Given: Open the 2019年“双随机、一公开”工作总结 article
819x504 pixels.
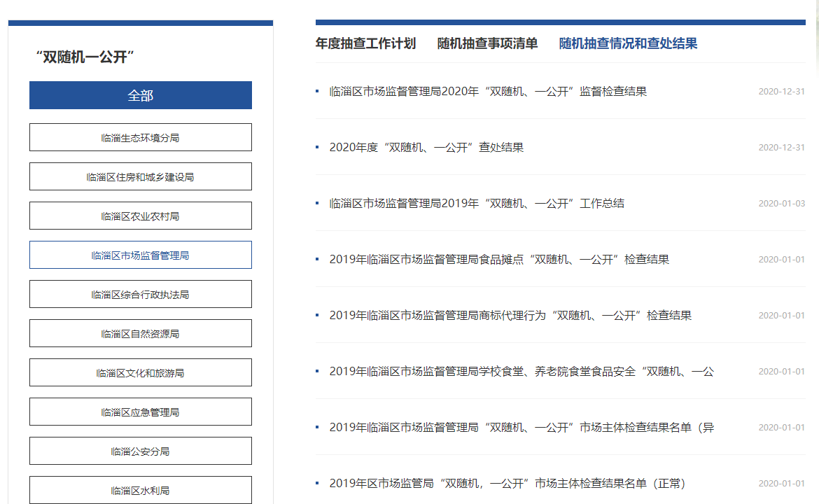Looking at the screenshot, I should 477,204.
